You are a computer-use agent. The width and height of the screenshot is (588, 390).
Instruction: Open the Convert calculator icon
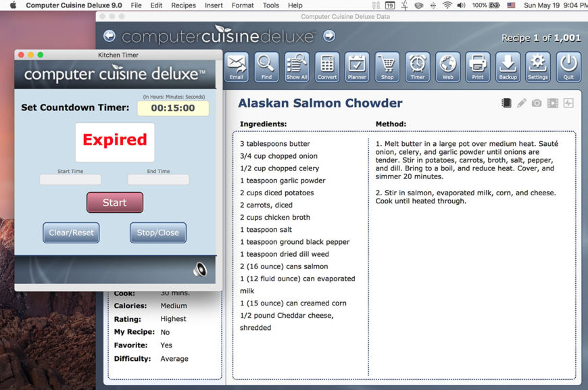coord(327,67)
